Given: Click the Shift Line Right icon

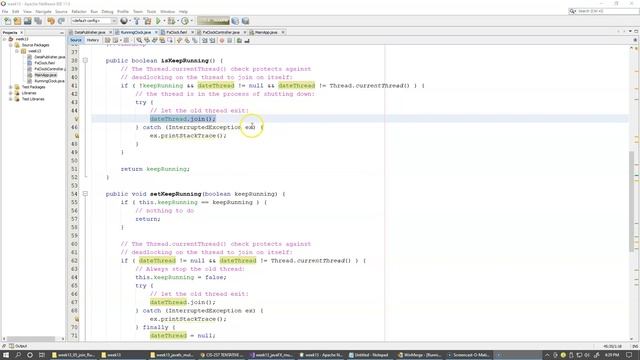Looking at the screenshot, I should [x=212, y=40].
